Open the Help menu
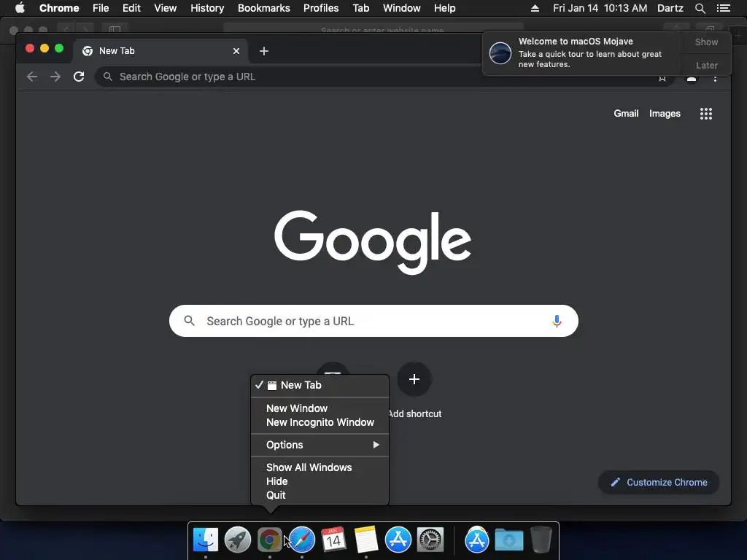The width and height of the screenshot is (747, 560). [444, 8]
